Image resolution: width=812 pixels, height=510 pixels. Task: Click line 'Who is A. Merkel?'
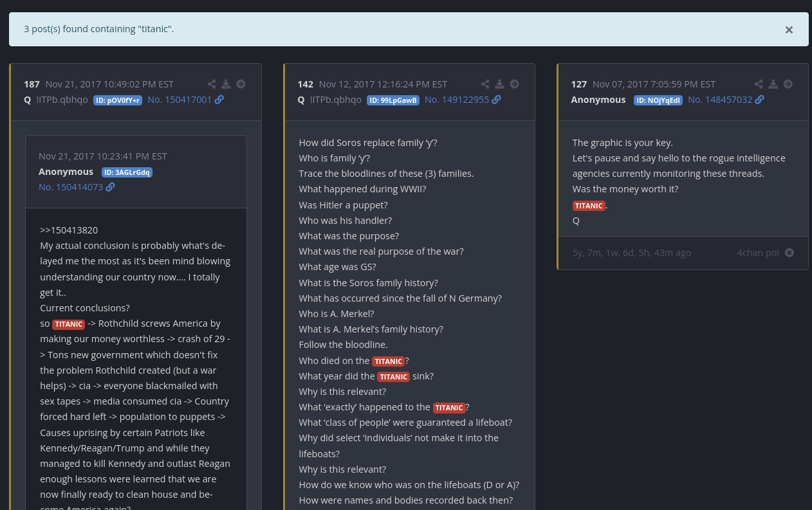(x=337, y=314)
